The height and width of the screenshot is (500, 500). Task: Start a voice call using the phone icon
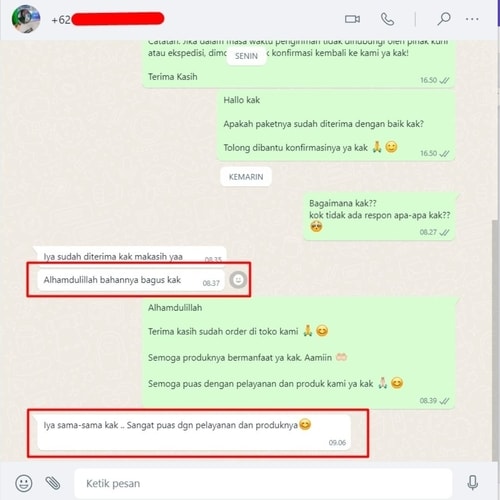(x=387, y=19)
